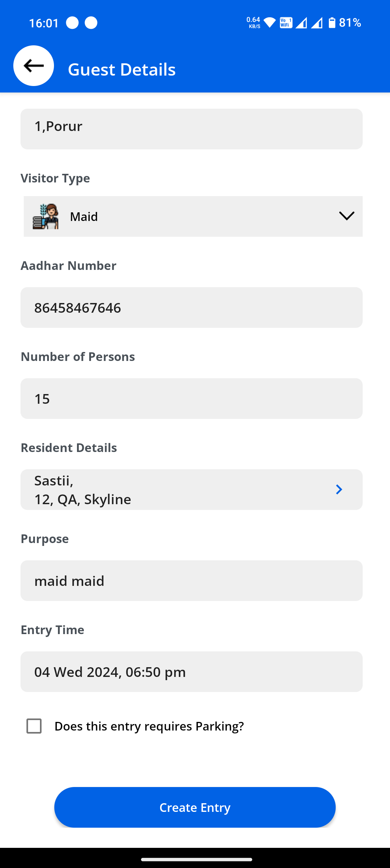Screen dimensions: 390x868
Task: Tap the battery icon in status bar
Action: (x=332, y=23)
